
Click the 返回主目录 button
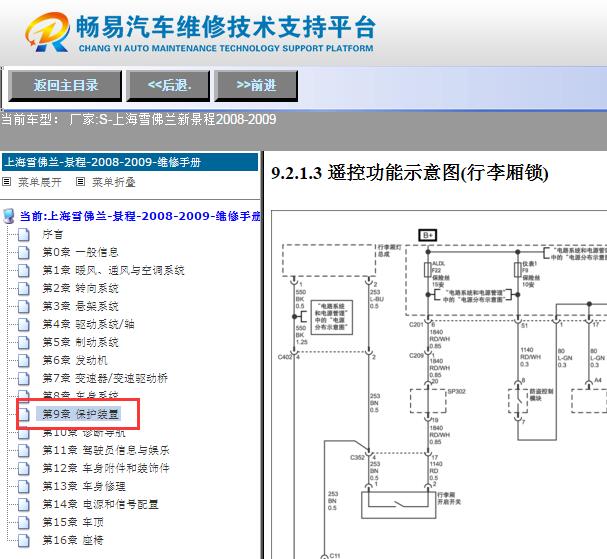click(x=65, y=86)
